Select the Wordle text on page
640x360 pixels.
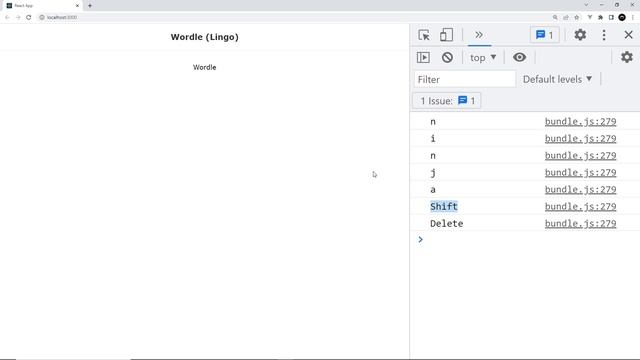click(x=204, y=67)
